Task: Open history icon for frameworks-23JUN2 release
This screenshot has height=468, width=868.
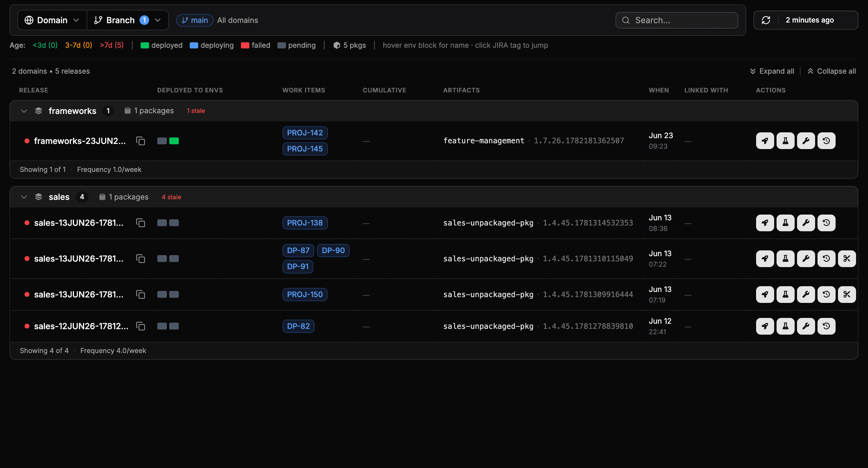Action: 826,141
